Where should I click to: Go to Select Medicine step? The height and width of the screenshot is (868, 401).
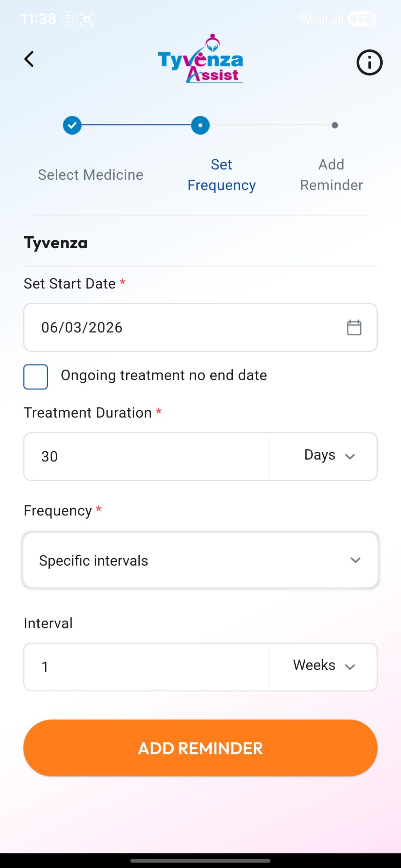91,175
